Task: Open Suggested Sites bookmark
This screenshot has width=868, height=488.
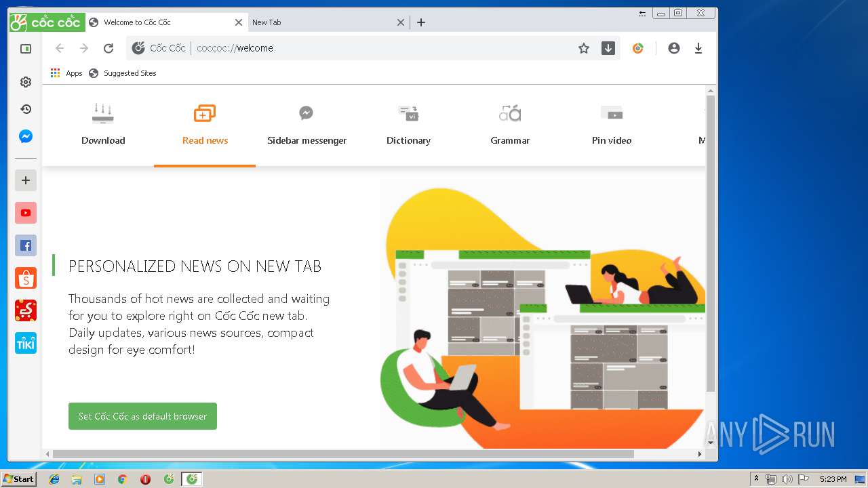Action: [x=123, y=73]
